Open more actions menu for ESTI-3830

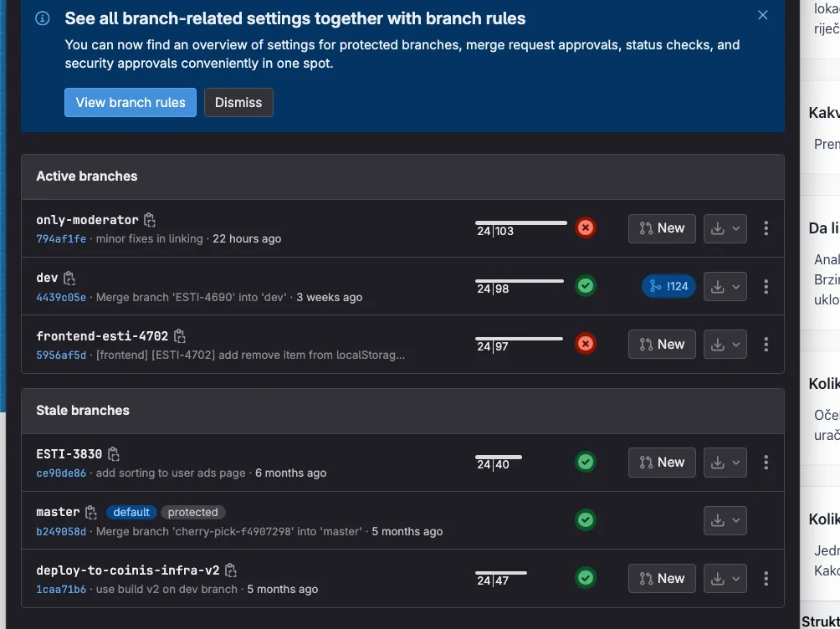[x=766, y=462]
